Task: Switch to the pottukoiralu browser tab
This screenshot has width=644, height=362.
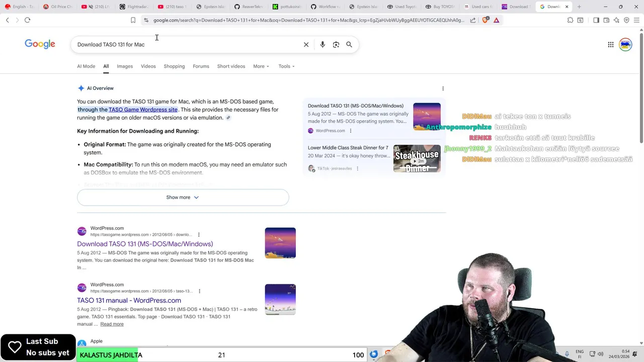Action: pyautogui.click(x=287, y=7)
